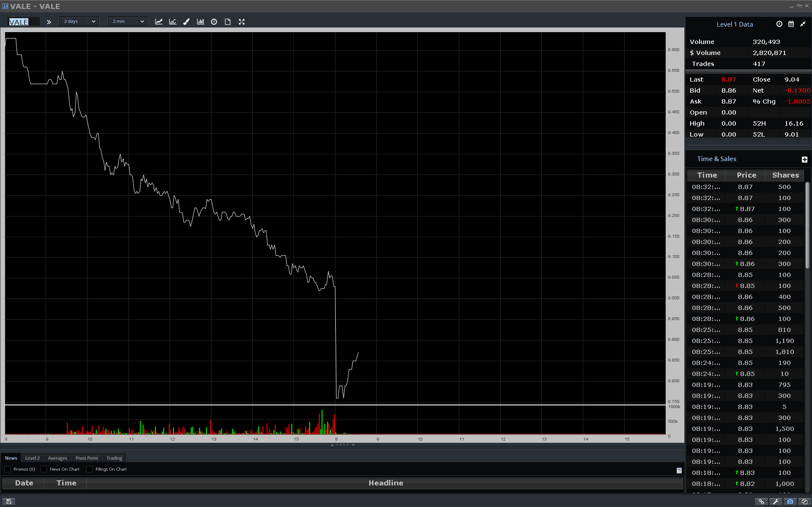This screenshot has height=507, width=812.
Task: Click the Headline column header
Action: pyautogui.click(x=385, y=483)
